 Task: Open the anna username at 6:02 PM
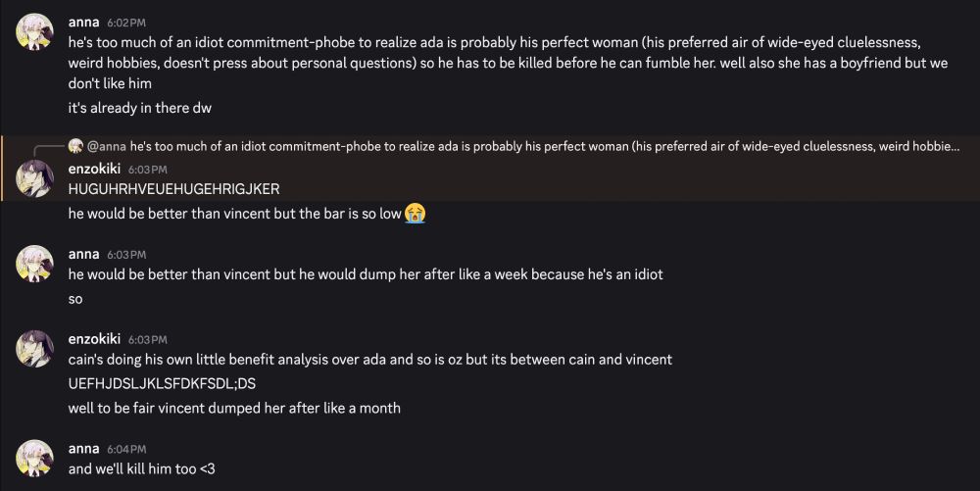pos(83,21)
